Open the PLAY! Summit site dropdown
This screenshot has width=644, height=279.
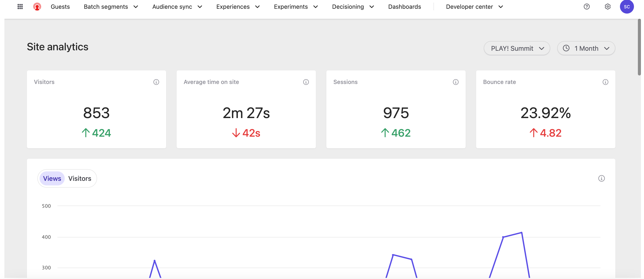pos(517,48)
